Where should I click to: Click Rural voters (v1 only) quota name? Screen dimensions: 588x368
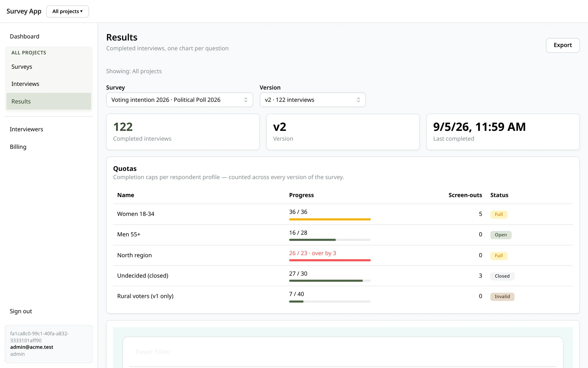tap(145, 296)
